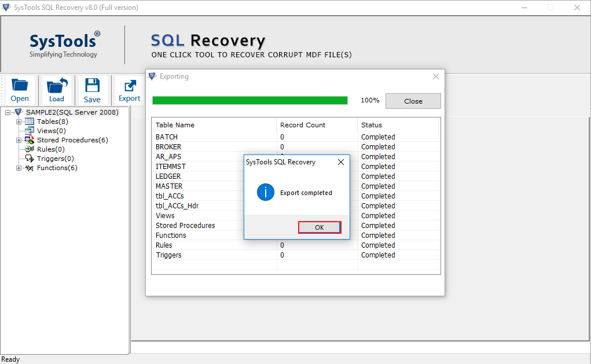Click the "Export completed" message text

click(x=306, y=193)
